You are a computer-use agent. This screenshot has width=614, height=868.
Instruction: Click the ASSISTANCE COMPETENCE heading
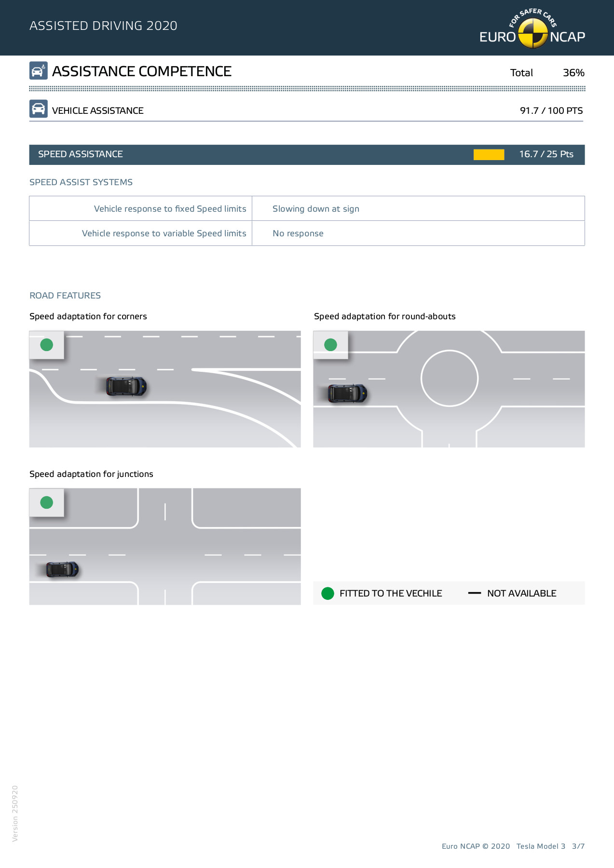142,71
